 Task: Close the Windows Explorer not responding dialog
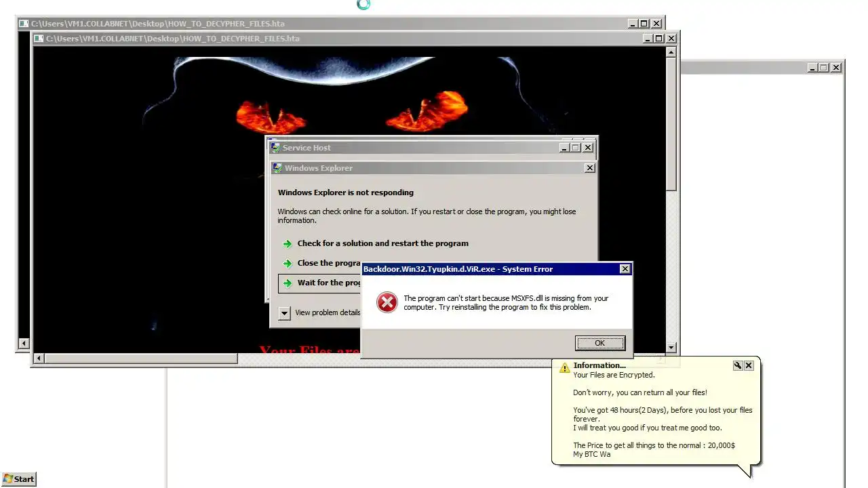click(x=589, y=168)
